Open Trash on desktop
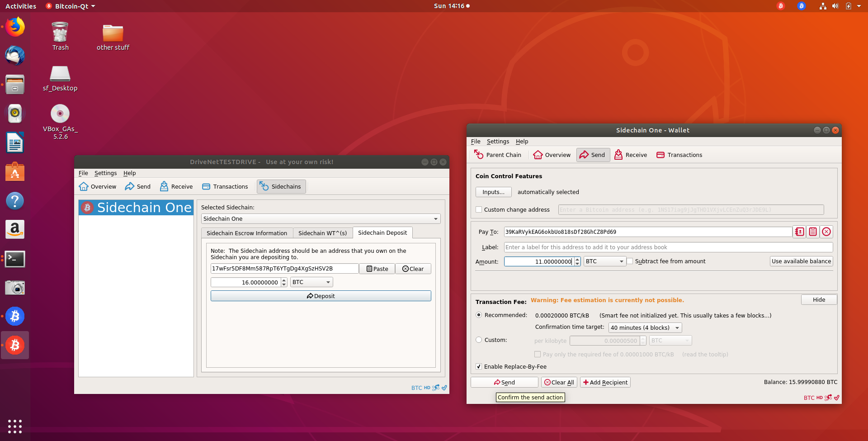The width and height of the screenshot is (868, 441). click(60, 36)
